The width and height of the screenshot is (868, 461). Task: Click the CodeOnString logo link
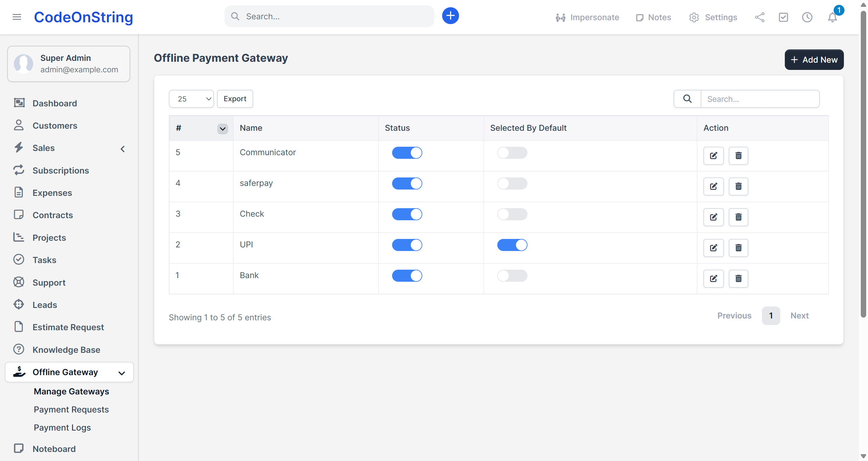(x=83, y=17)
